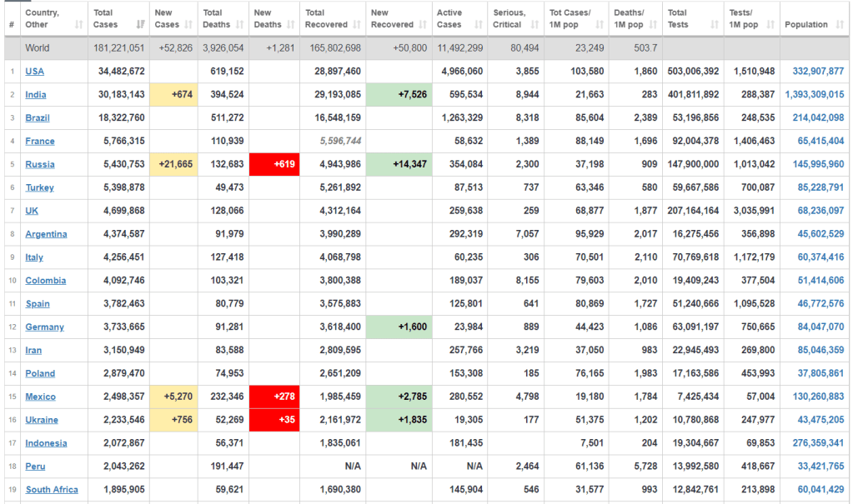Image resolution: width=853 pixels, height=504 pixels.
Task: Sort by Serious, Critical arrow icon
Action: tap(534, 25)
